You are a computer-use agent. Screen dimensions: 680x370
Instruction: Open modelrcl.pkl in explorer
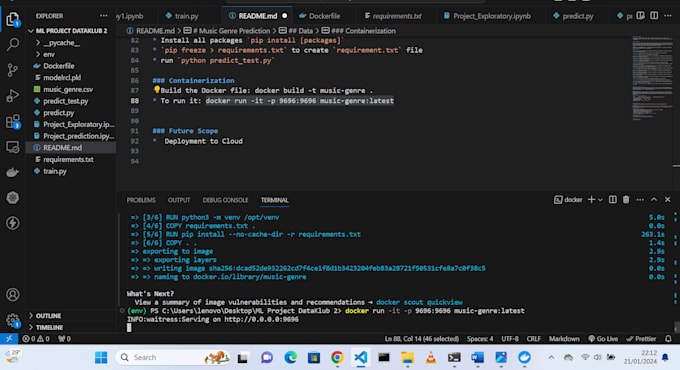[62, 78]
